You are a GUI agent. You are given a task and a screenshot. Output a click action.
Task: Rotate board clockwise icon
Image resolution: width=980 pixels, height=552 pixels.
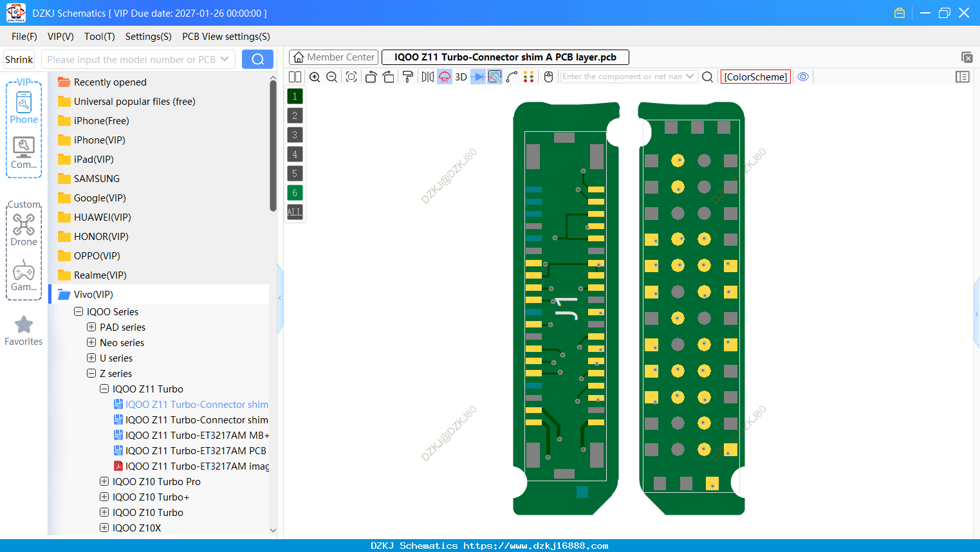click(x=388, y=77)
